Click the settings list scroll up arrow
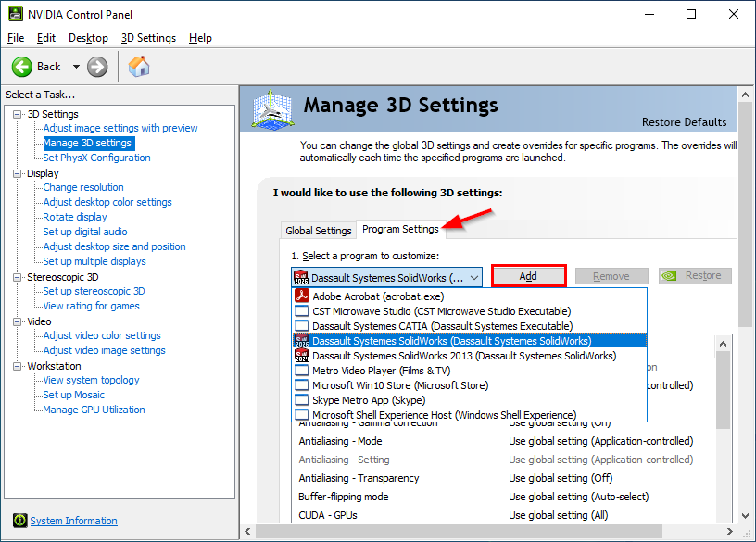The width and height of the screenshot is (756, 542). [723, 344]
